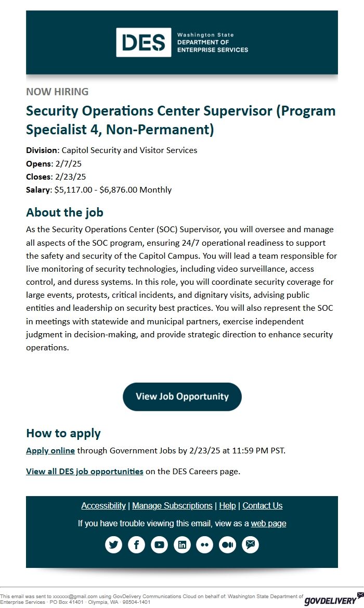
Task: Click the Security Operations Center Supervisor heading
Action: pos(181,120)
